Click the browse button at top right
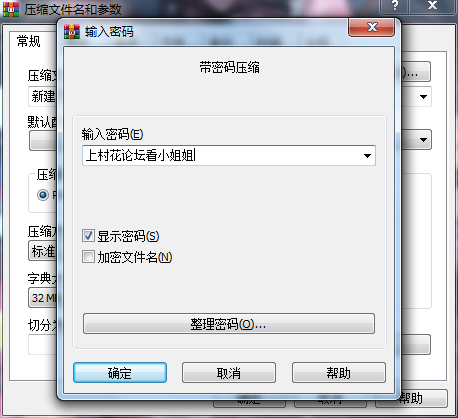This screenshot has width=458, height=418. [x=415, y=71]
